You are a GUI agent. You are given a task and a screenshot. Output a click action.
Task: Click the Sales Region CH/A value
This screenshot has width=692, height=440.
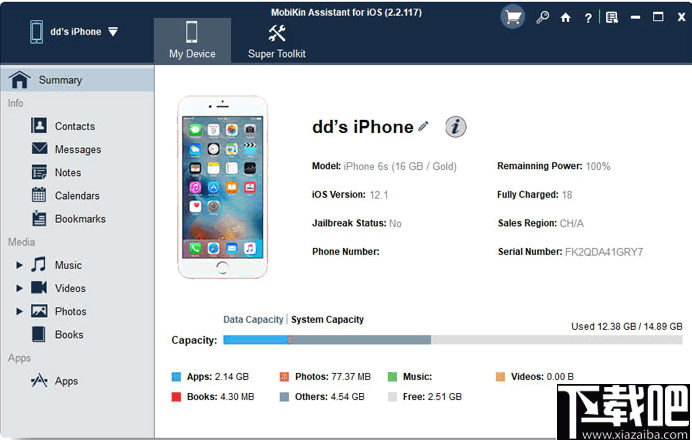(572, 223)
